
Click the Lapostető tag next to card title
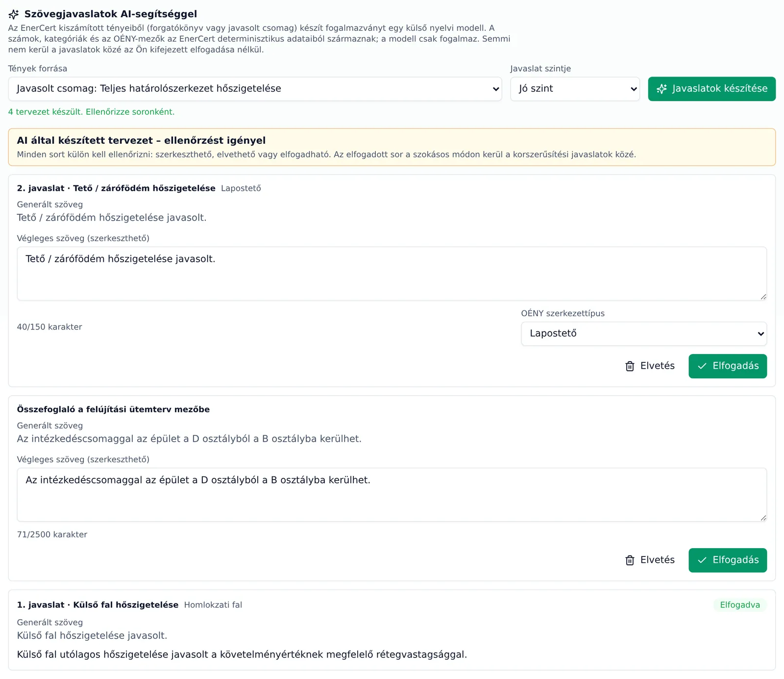point(241,188)
